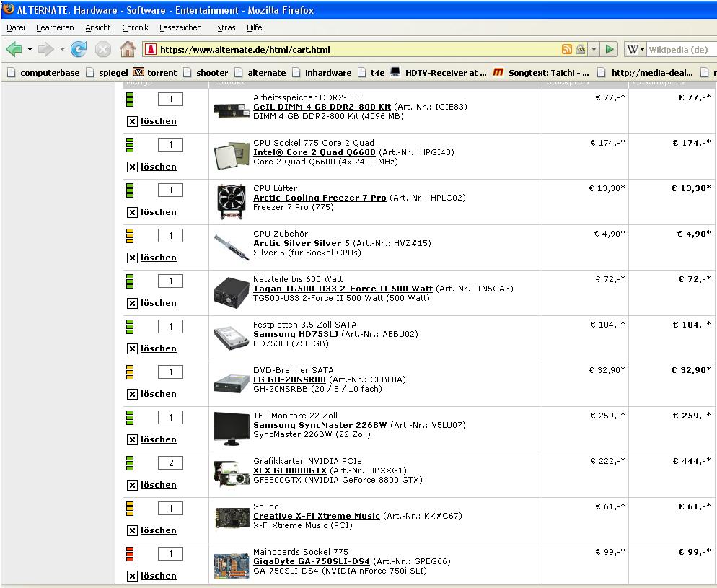Open the Wikipedia search engine selector
The image size is (717, 588).
point(635,49)
